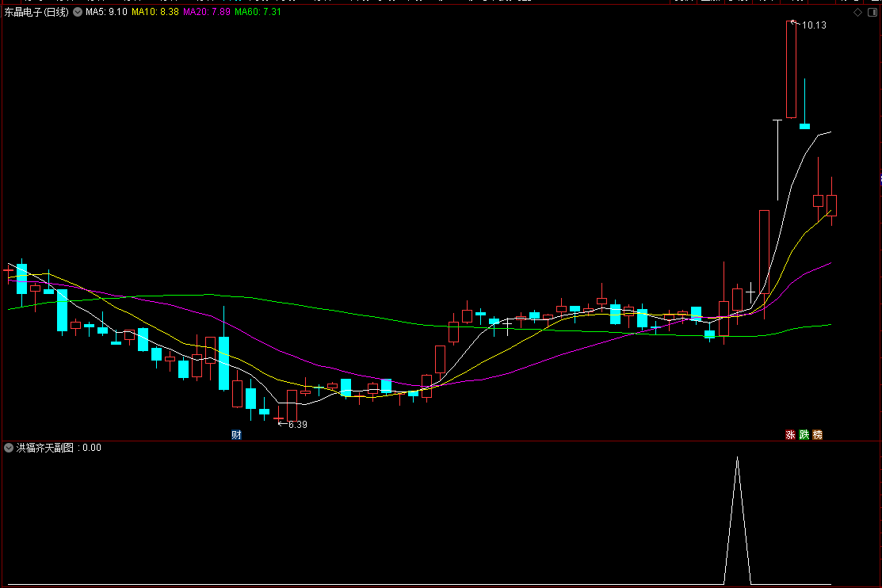Click the green 跌 icon
Image resolution: width=882 pixels, height=588 pixels.
(804, 435)
